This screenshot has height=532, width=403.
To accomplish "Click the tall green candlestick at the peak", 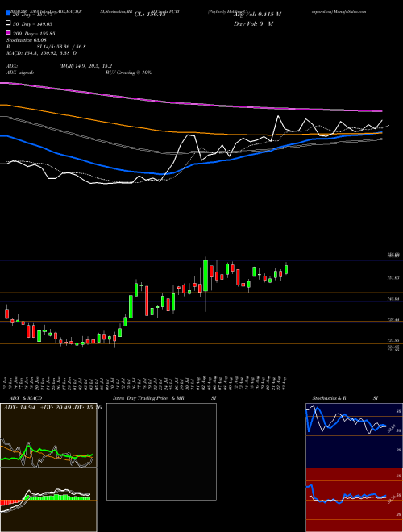I will coord(206,276).
